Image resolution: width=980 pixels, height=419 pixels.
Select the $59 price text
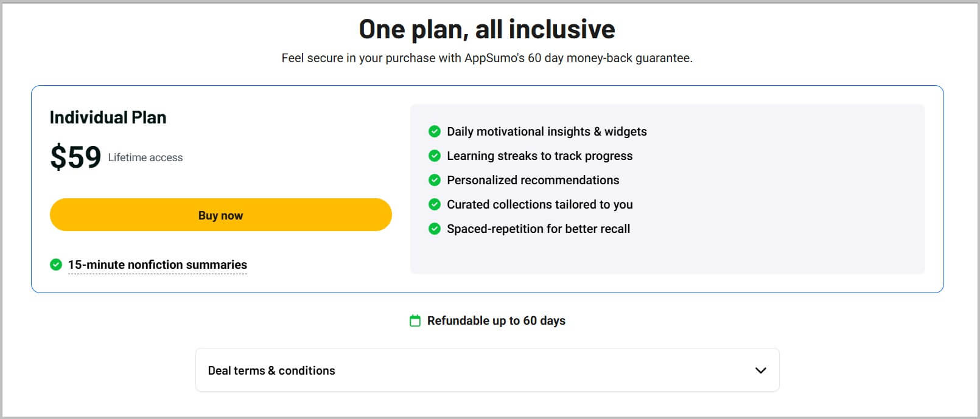[x=76, y=156]
